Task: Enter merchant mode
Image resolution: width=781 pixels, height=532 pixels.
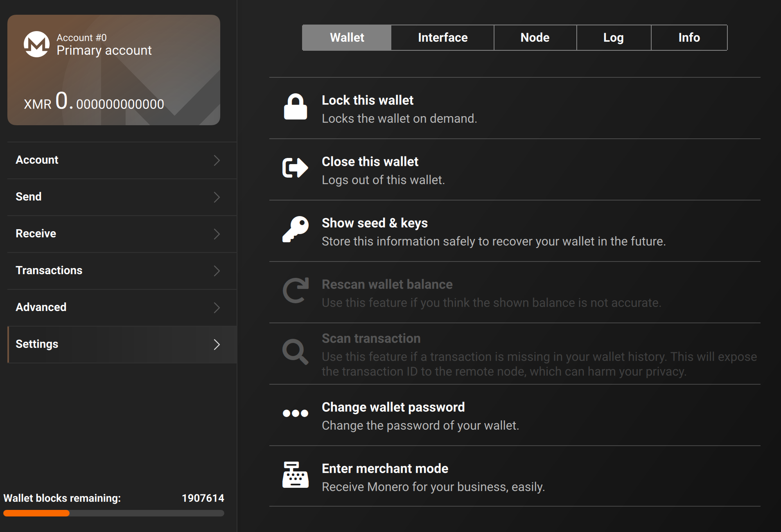Action: point(385,468)
